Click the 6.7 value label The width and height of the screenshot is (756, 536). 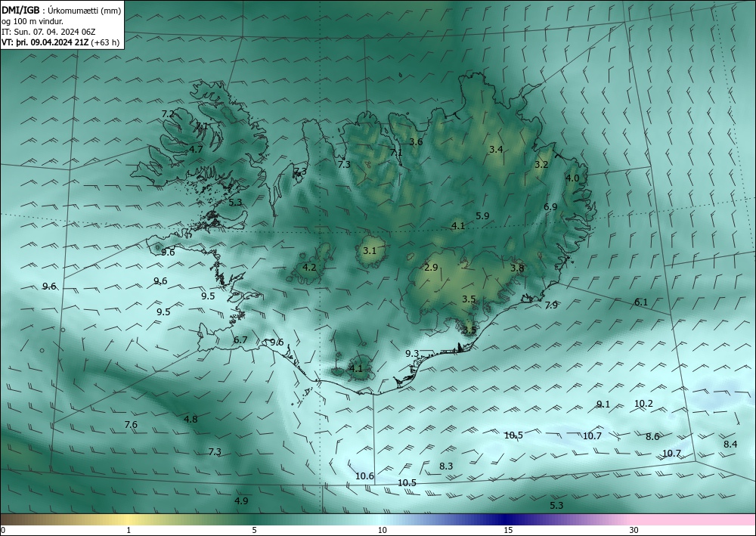tap(240, 340)
